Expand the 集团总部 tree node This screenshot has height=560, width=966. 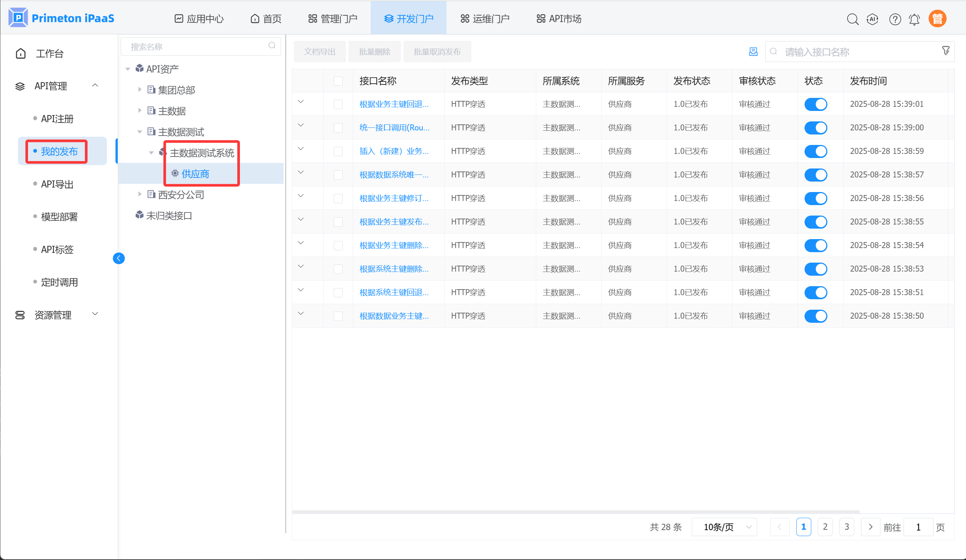(140, 90)
